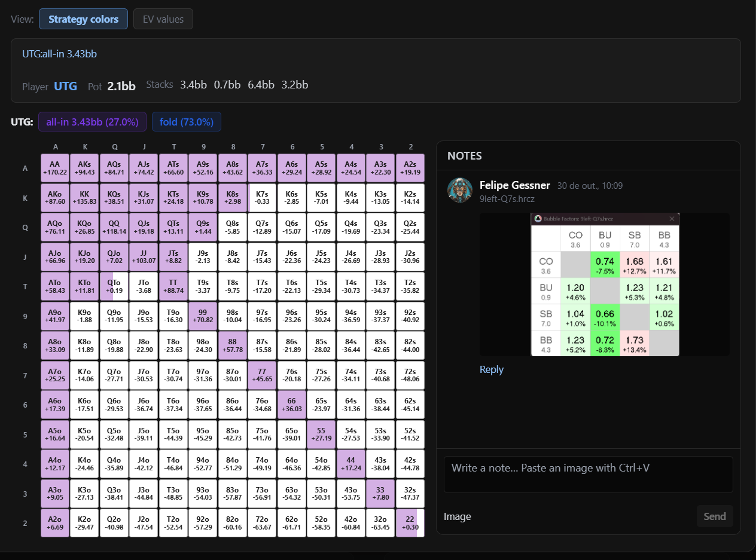The image size is (756, 560).
Task: Select the 32s hand cell
Action: coord(410,494)
